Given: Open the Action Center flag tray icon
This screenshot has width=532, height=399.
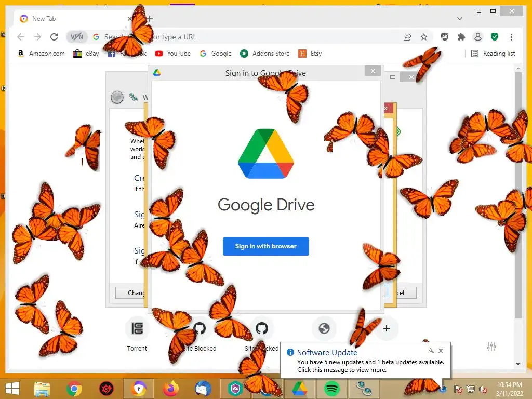Looking at the screenshot, I should [x=458, y=389].
